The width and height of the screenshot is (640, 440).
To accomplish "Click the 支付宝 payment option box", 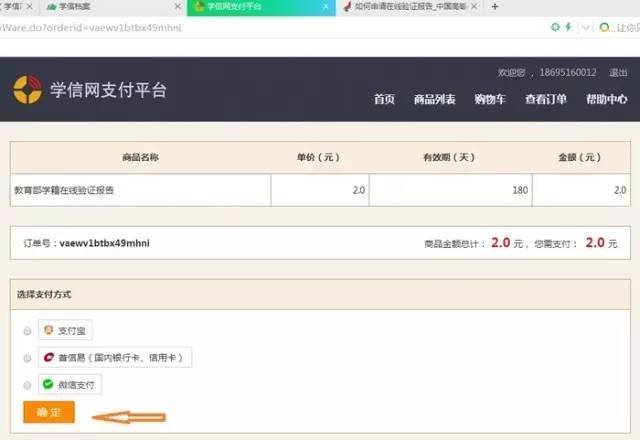I will [65, 330].
